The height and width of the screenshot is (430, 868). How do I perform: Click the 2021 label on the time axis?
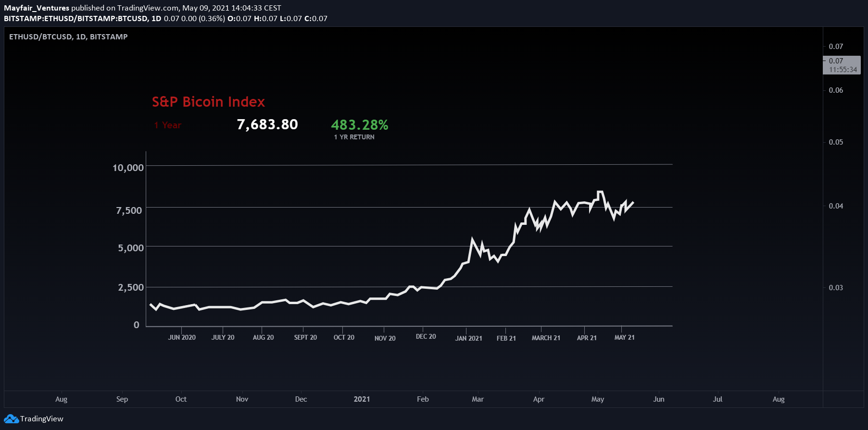[x=362, y=399]
